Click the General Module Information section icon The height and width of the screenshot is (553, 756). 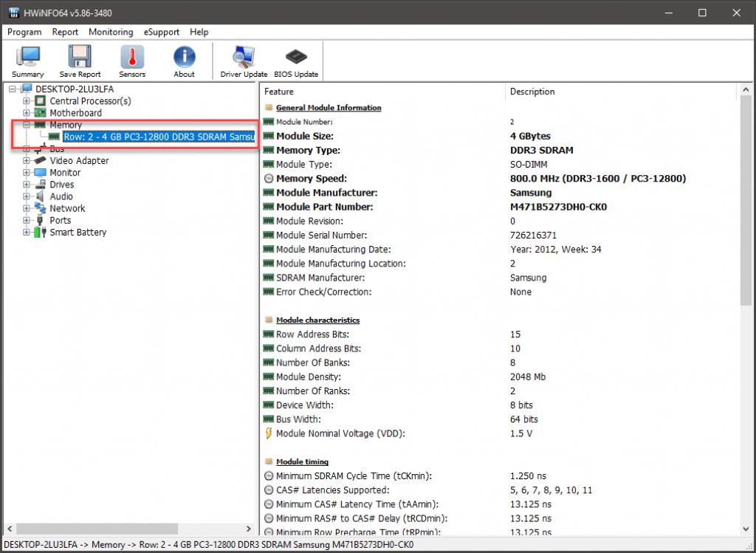[x=269, y=108]
